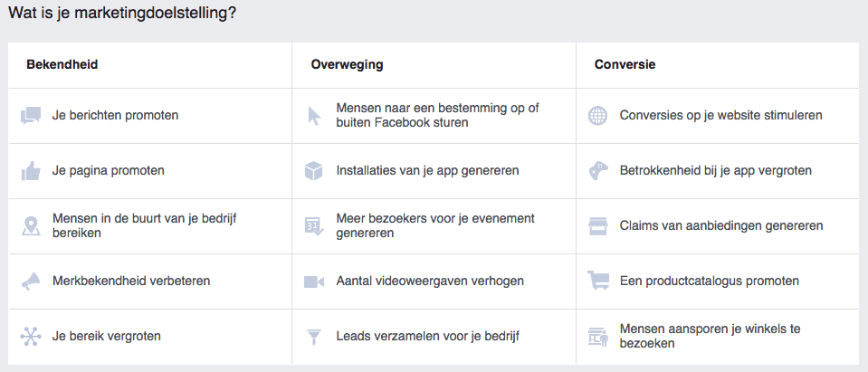The image size is (868, 372).
Task: Click the thumbs-up icon for page promotion
Action: 31,170
